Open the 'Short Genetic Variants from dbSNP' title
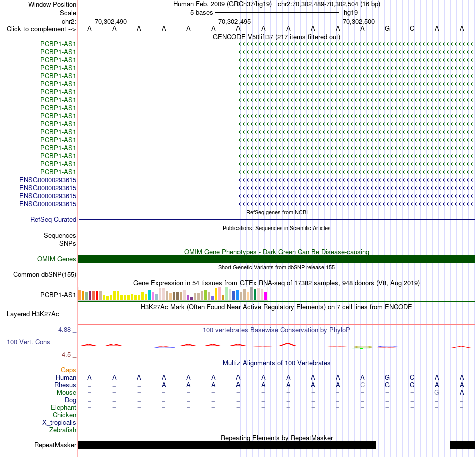Viewport: 476px width, 457px height. tap(277, 267)
